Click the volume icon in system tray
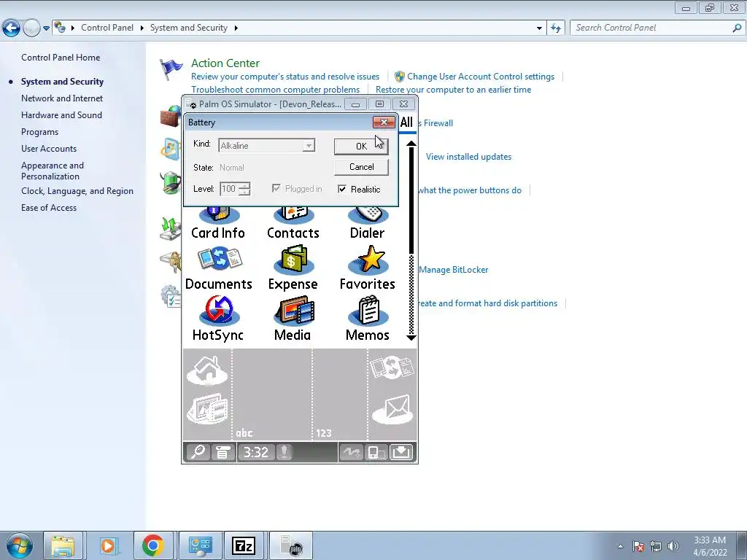 pos(673,546)
